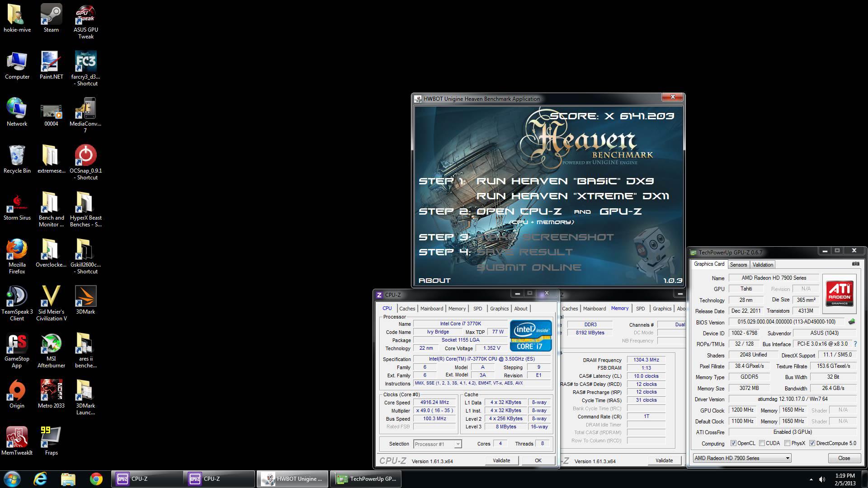Screen dimensions: 868x488
Task: Open the Network desktop icon
Action: [17, 112]
